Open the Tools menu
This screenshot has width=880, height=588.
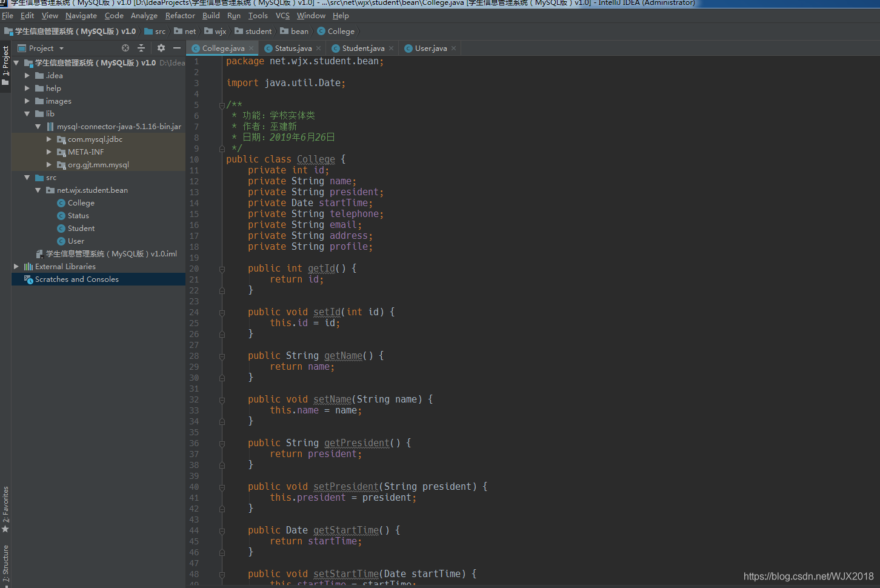click(258, 16)
